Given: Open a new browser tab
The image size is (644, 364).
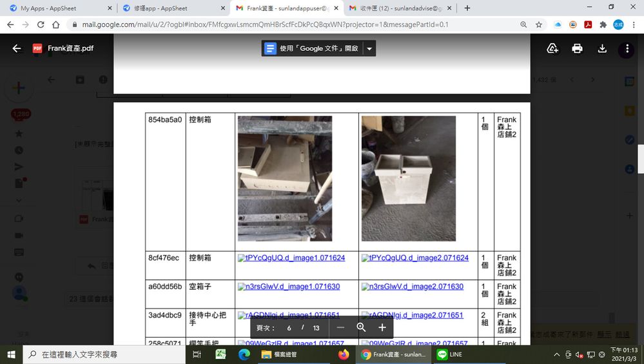Looking at the screenshot, I should click(x=467, y=8).
